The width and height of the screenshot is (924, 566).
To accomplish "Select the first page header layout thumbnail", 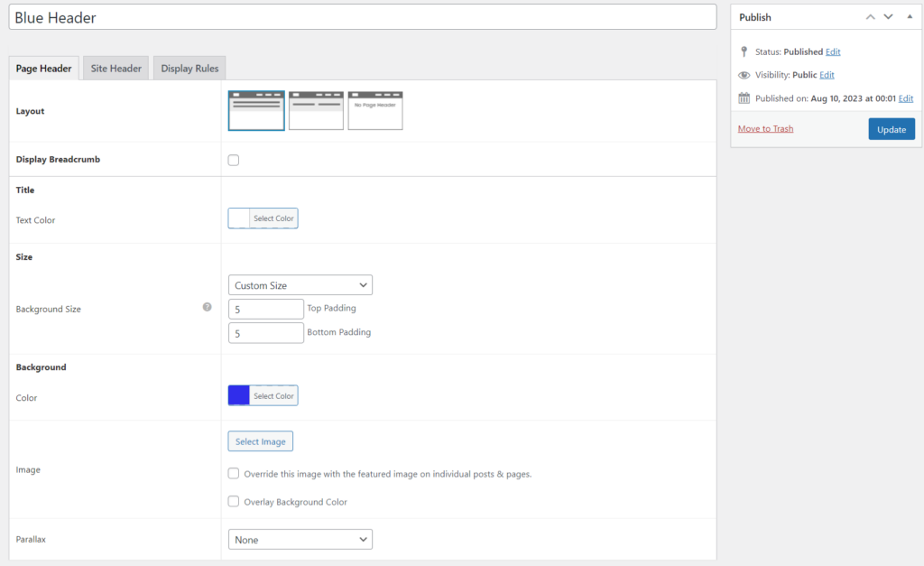I will point(255,110).
